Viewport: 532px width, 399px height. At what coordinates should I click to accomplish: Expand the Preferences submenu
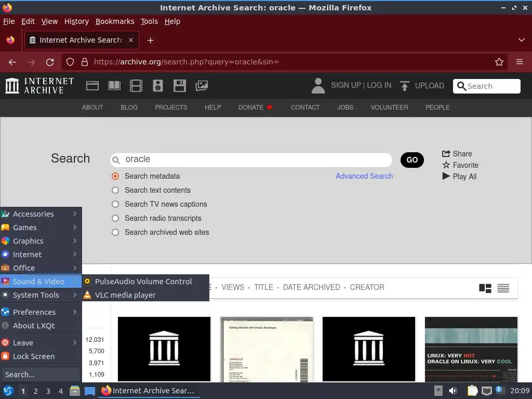tap(41, 312)
